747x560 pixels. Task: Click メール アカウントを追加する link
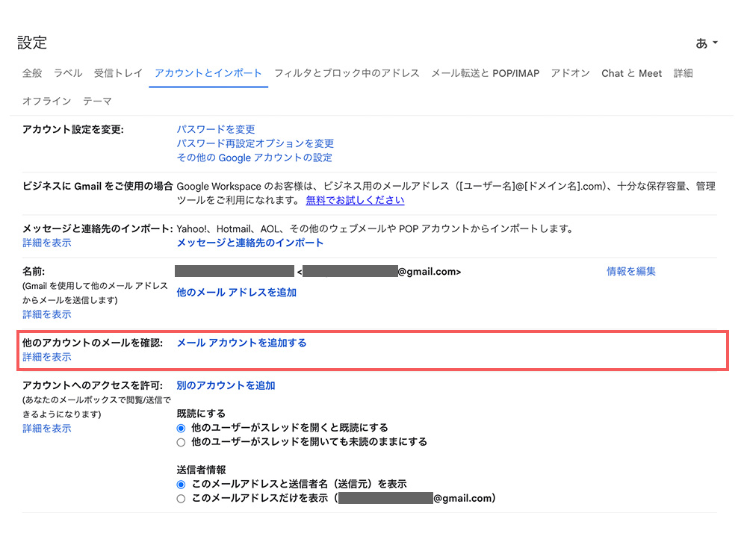[x=241, y=343]
